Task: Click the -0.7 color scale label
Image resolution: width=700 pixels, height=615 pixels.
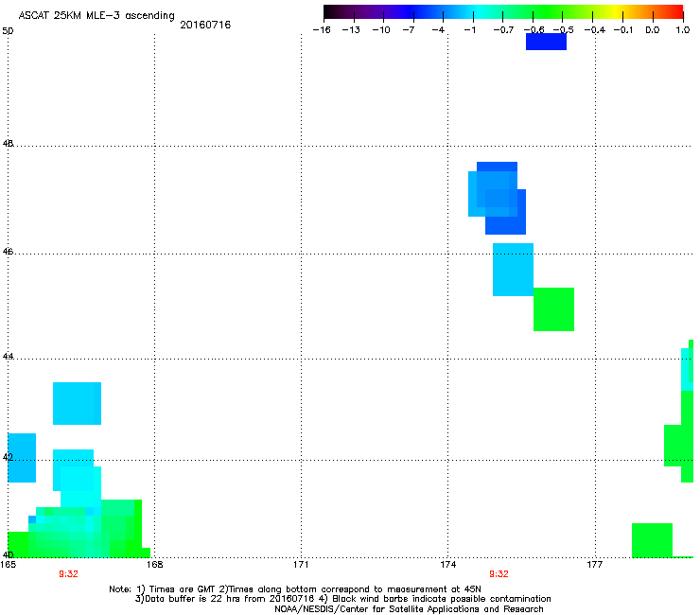Action: click(x=503, y=30)
